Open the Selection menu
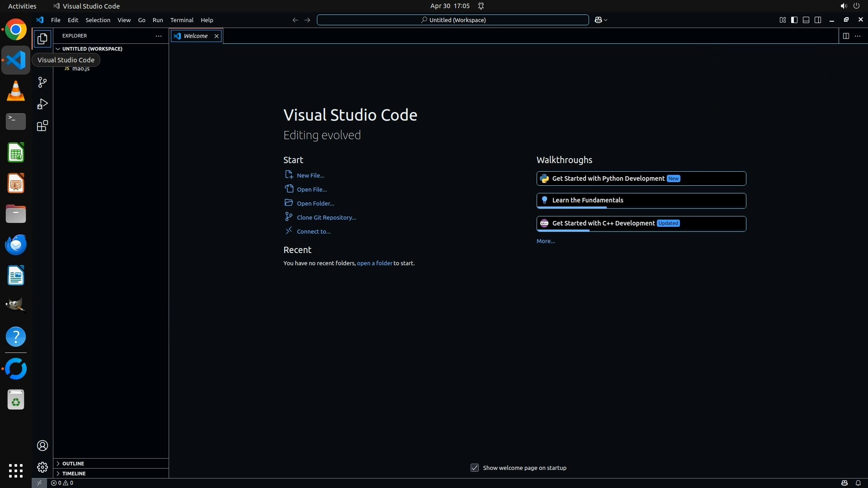Viewport: 868px width, 488px height. click(x=98, y=20)
